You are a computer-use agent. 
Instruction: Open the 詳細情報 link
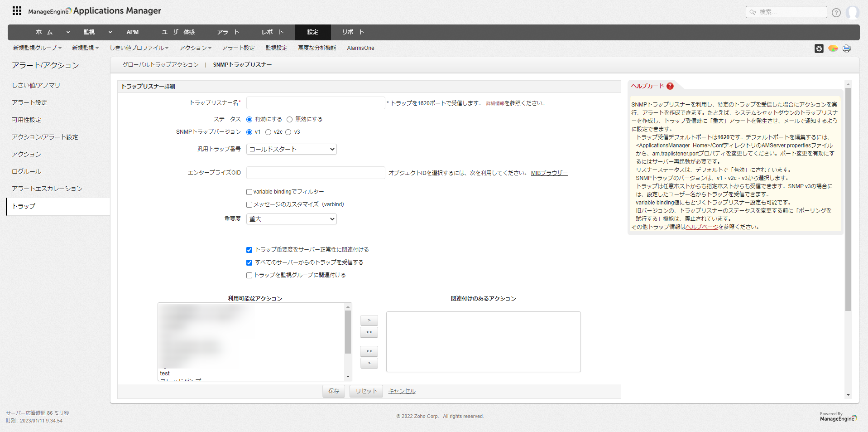pos(495,103)
